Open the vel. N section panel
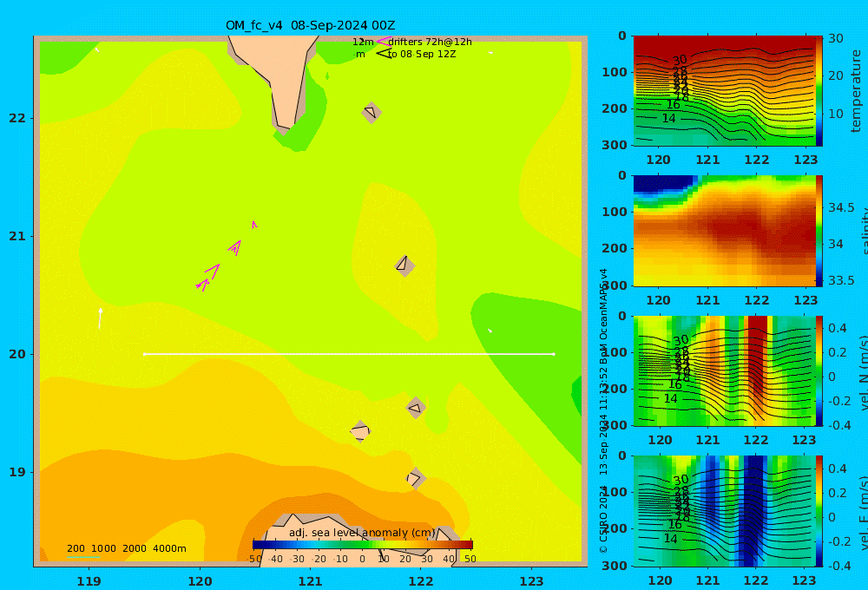The image size is (868, 590). tap(725, 370)
